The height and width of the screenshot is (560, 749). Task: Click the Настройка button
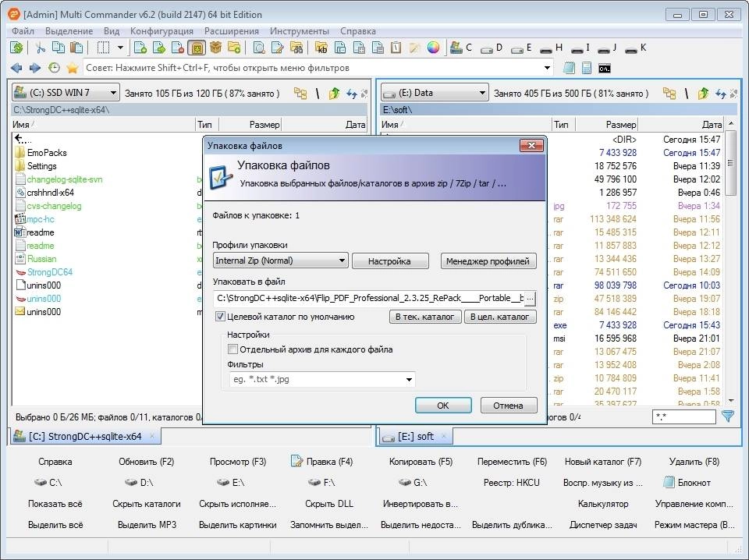pos(390,261)
